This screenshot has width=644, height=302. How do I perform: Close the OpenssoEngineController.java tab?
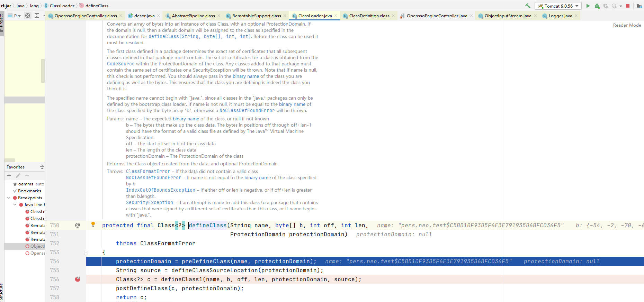471,16
